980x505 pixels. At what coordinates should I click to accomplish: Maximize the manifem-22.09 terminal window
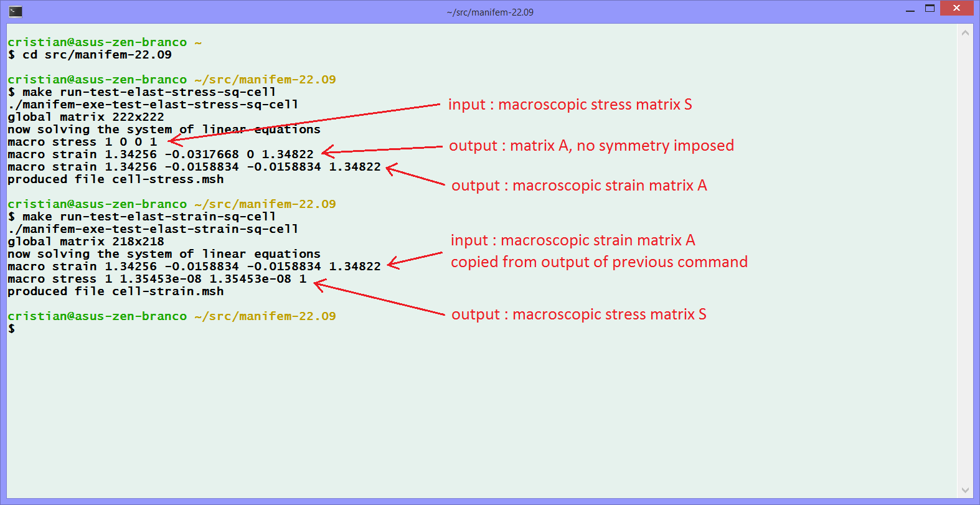coord(930,9)
